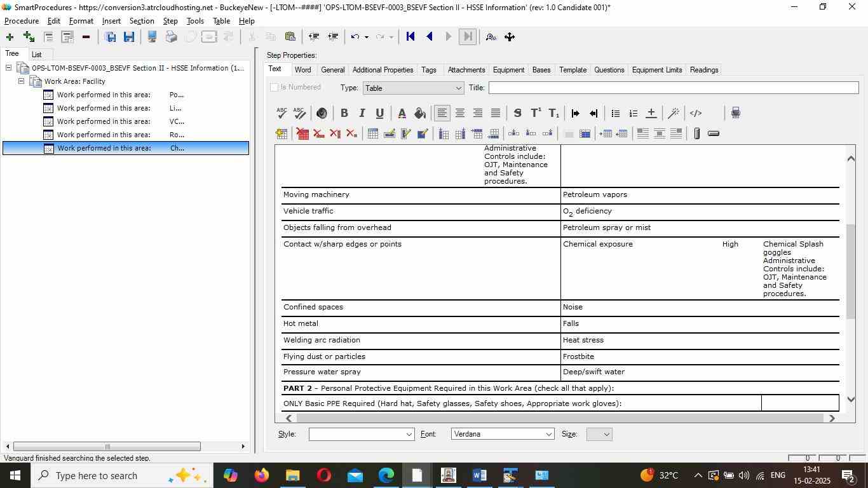Toggle italic formatting
The height and width of the screenshot is (488, 868).
pyautogui.click(x=362, y=113)
